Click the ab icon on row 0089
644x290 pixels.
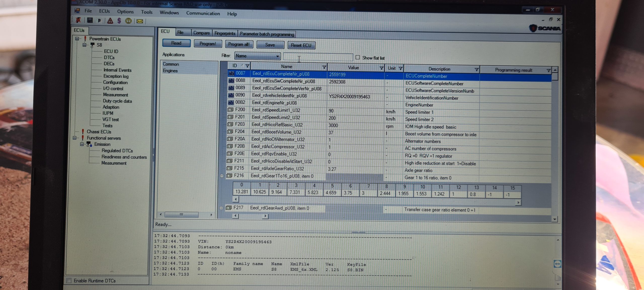point(231,88)
